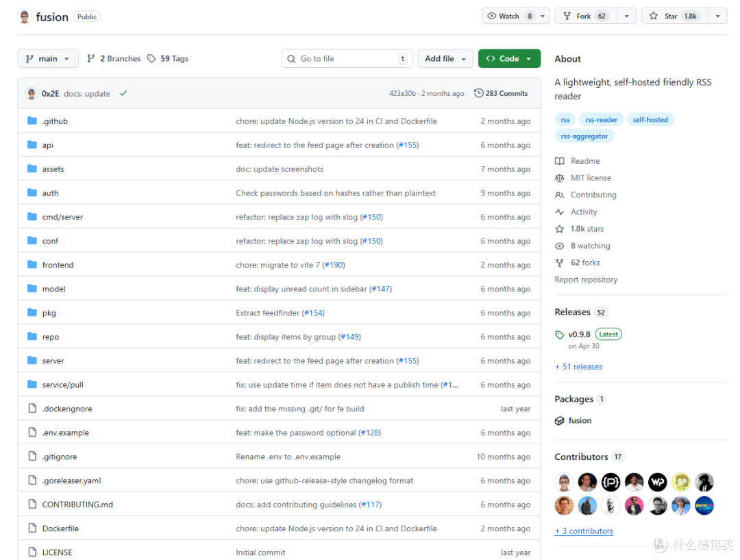
Task: Open pull request #147 in model row
Action: coord(381,289)
